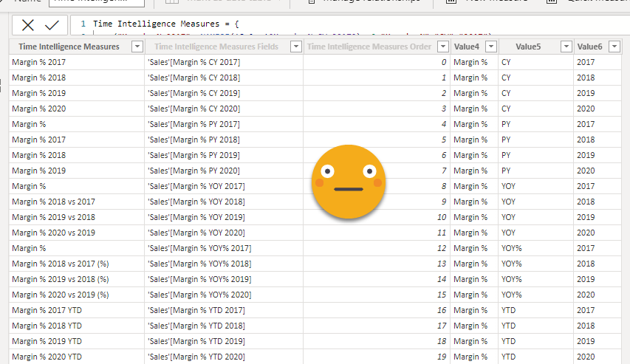Select the Margin % 2020 vs 2019 (%) cell

coord(61,295)
